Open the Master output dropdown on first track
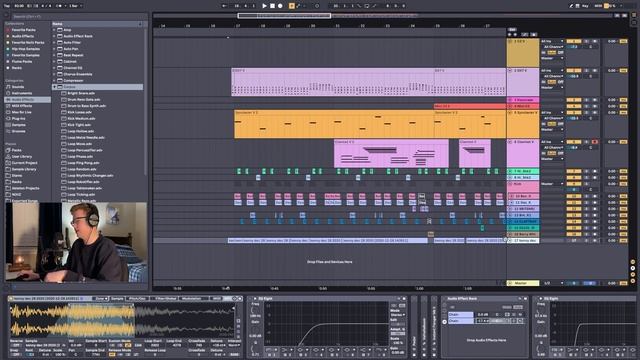This screenshot has width=640, height=360. [552, 58]
